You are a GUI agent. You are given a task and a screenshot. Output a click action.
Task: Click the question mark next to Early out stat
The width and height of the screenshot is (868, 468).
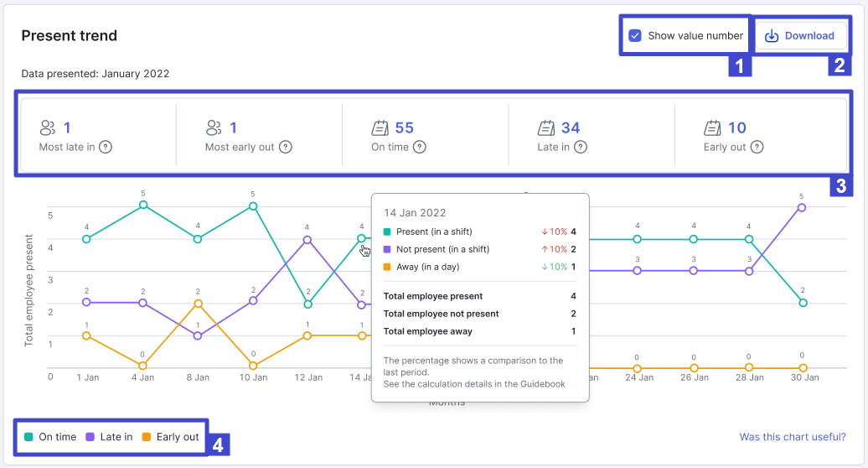(x=757, y=147)
